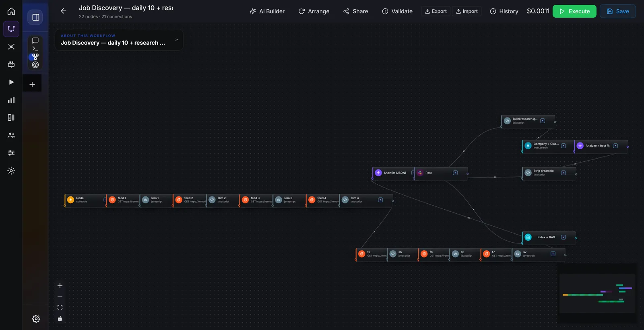Expand the Company + Glas... node square
This screenshot has width=644, height=330.
click(x=563, y=146)
